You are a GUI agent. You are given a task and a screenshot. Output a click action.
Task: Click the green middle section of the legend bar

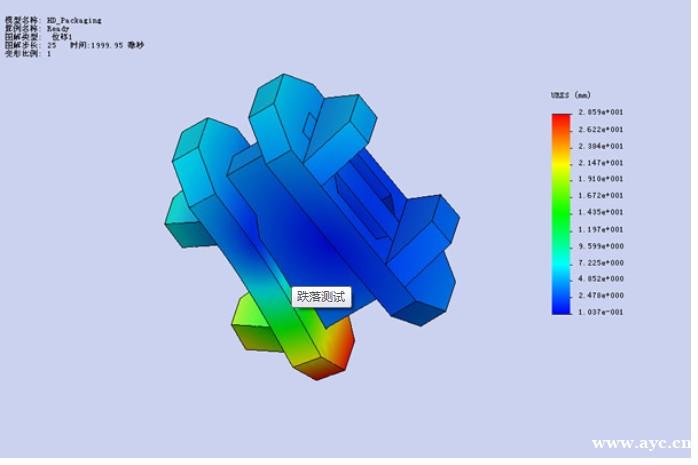tap(560, 205)
